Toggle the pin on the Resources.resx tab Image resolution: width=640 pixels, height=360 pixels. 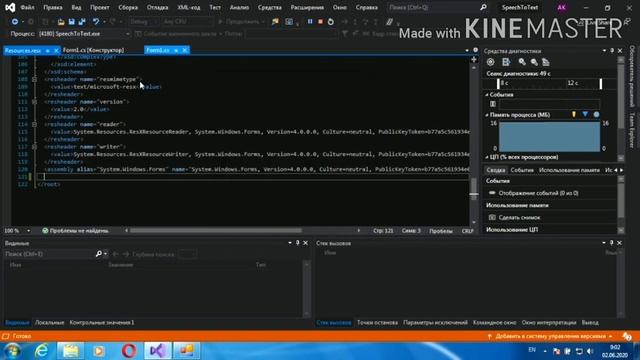47,50
